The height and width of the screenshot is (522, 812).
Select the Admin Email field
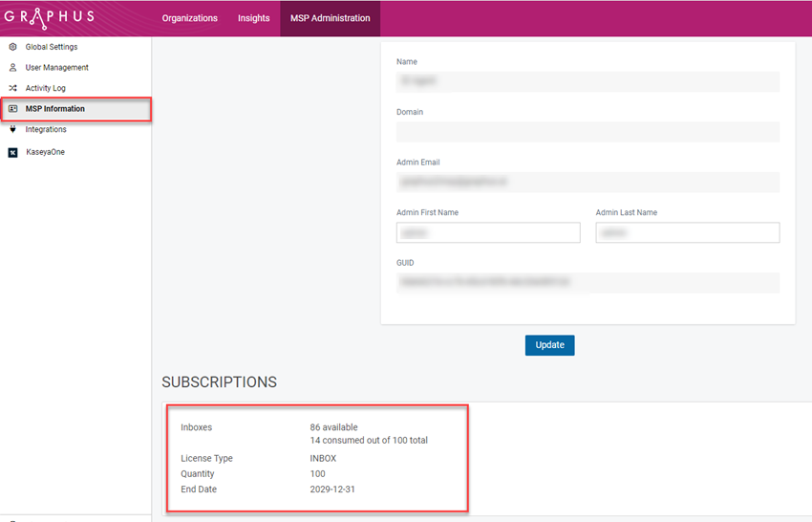click(588, 182)
